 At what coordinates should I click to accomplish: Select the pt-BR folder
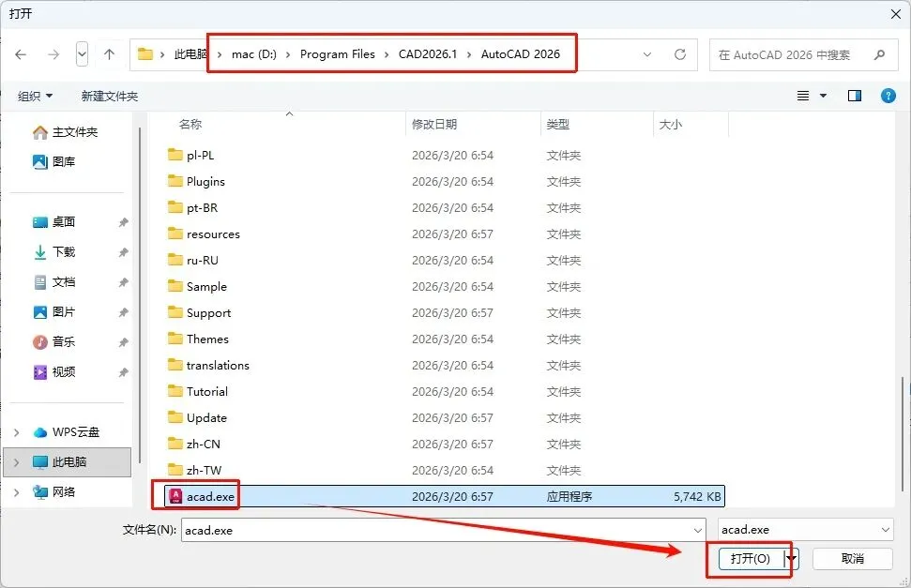(445, 207)
